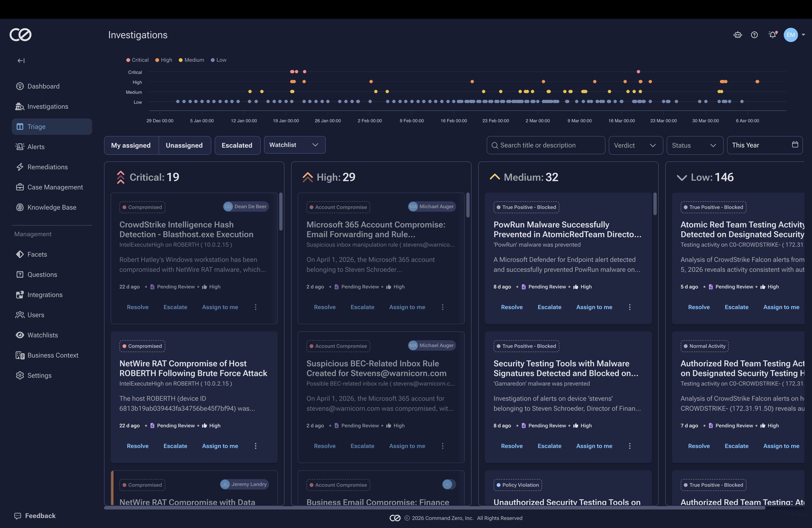Focus the Search title or description field
The height and width of the screenshot is (528, 812).
click(546, 145)
